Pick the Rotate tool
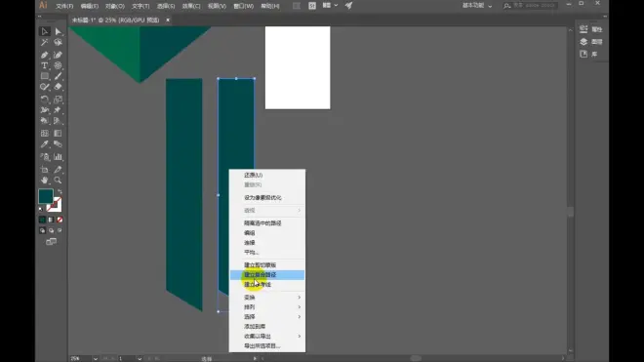 pyautogui.click(x=44, y=99)
